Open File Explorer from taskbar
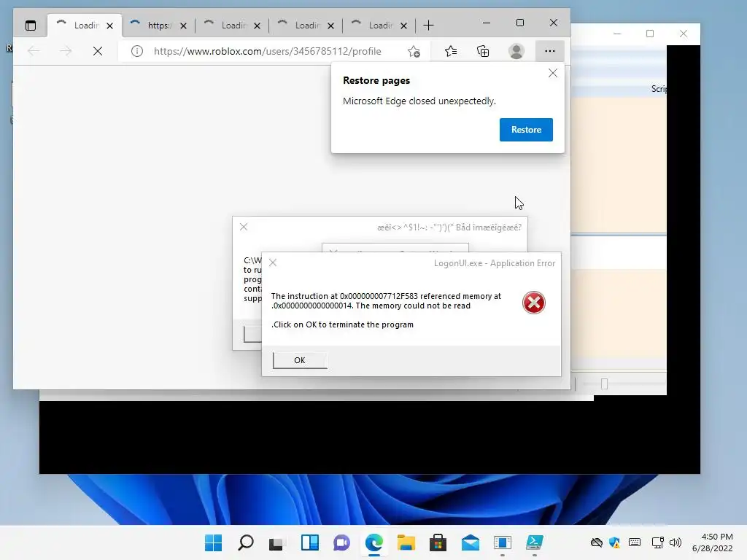This screenshot has height=560, width=747. coord(406,542)
